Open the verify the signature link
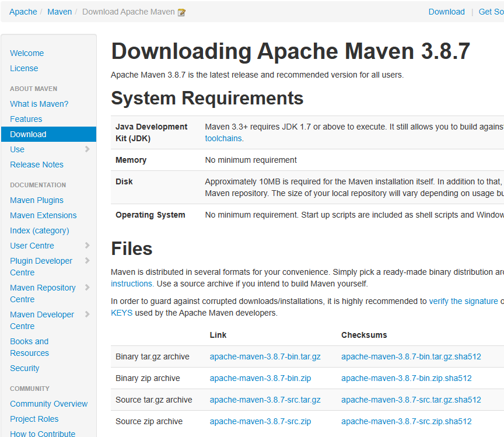Viewport: 504px width, 437px height. click(x=464, y=301)
